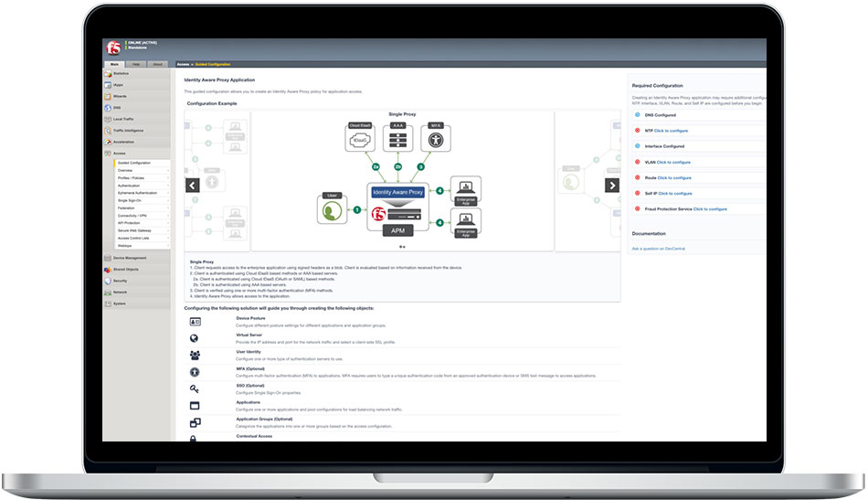Switch to the About tab
The height and width of the screenshot is (500, 868).
(x=158, y=64)
